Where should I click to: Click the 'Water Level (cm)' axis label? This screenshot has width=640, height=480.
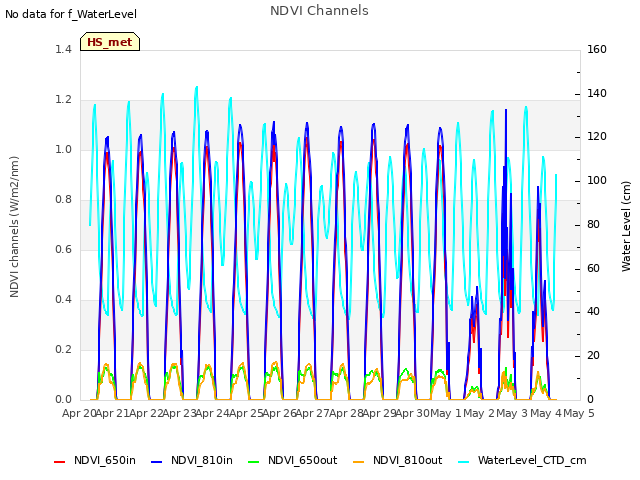626,227
